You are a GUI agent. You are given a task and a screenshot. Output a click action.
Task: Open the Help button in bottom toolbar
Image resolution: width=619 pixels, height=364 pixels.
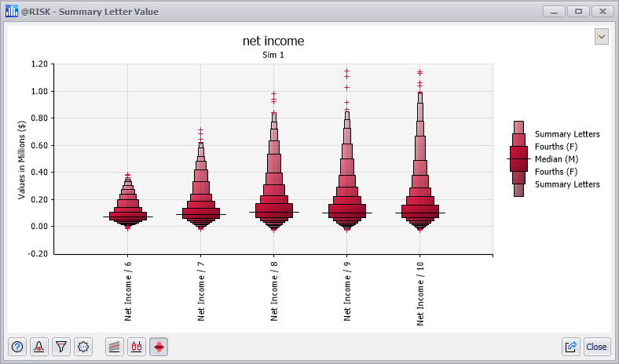point(17,346)
